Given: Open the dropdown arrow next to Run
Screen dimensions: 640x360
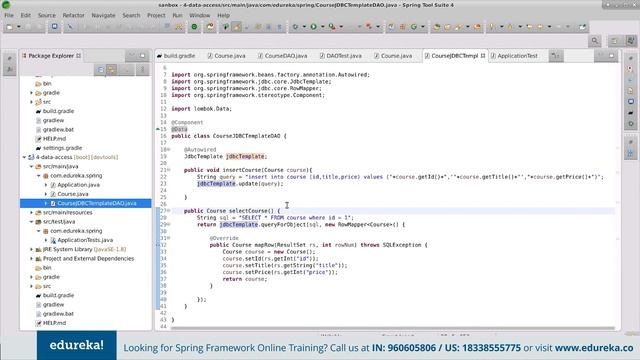Looking at the screenshot, I should tap(322, 27).
